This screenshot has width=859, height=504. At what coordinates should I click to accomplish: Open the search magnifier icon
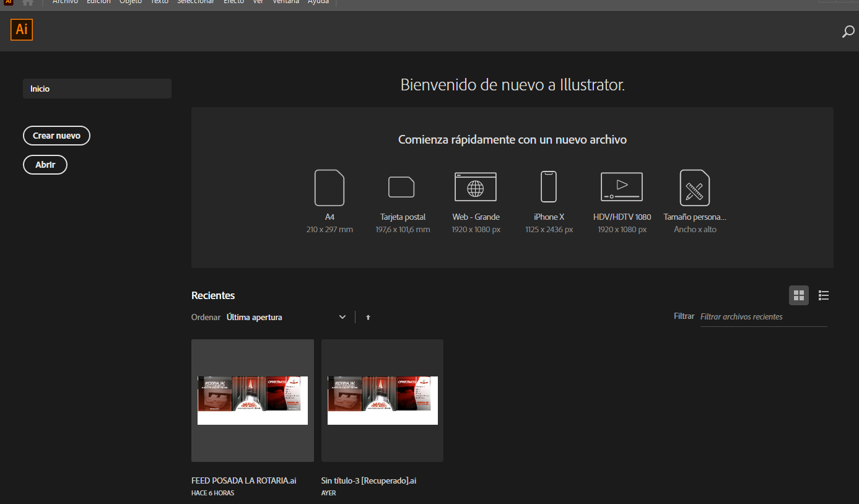848,32
